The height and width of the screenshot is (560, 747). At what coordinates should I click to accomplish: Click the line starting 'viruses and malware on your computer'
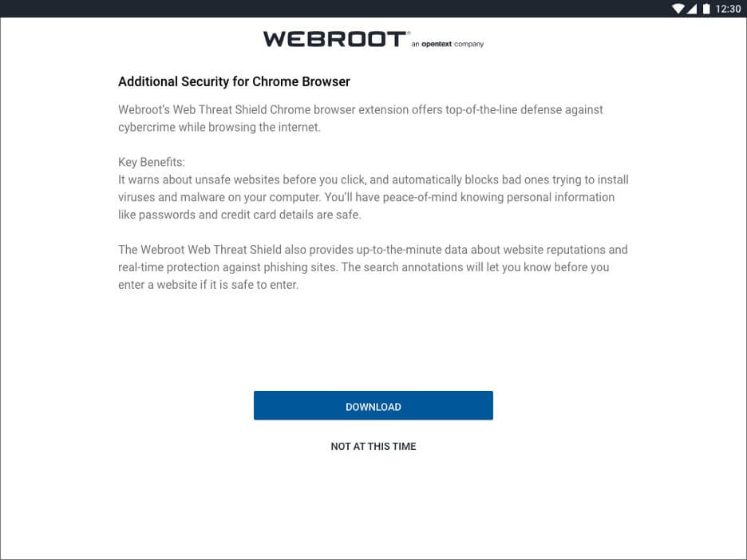tap(366, 197)
